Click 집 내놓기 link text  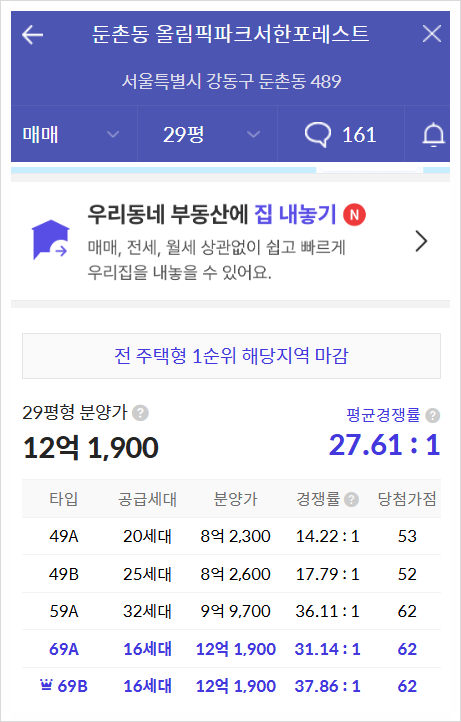[295, 215]
